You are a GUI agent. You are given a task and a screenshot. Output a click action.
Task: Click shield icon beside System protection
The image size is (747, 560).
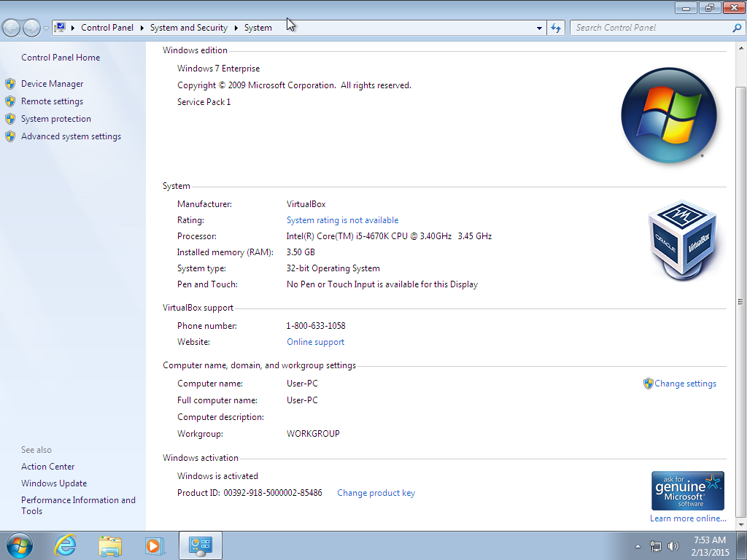[x=10, y=119]
